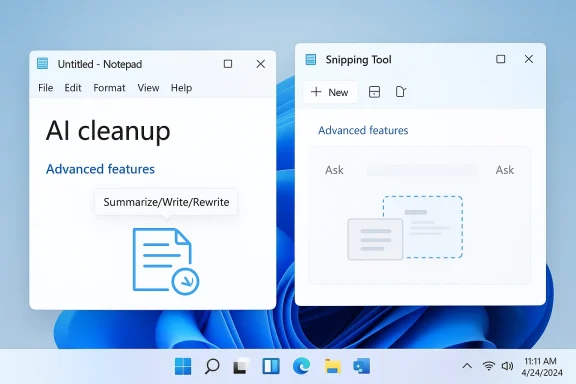Image resolution: width=576 pixels, height=384 pixels.
Task: Click the Notepad app icon in title bar
Action: click(43, 64)
